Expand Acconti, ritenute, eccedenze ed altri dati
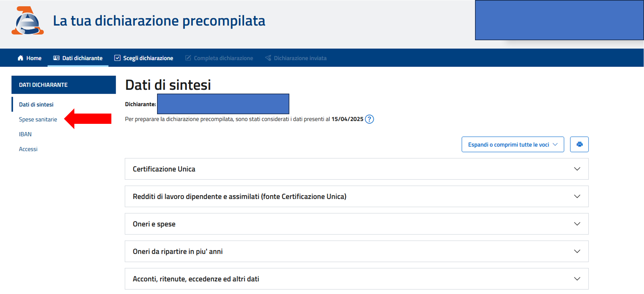Screen dimensions: 644x294 [x=577, y=279]
